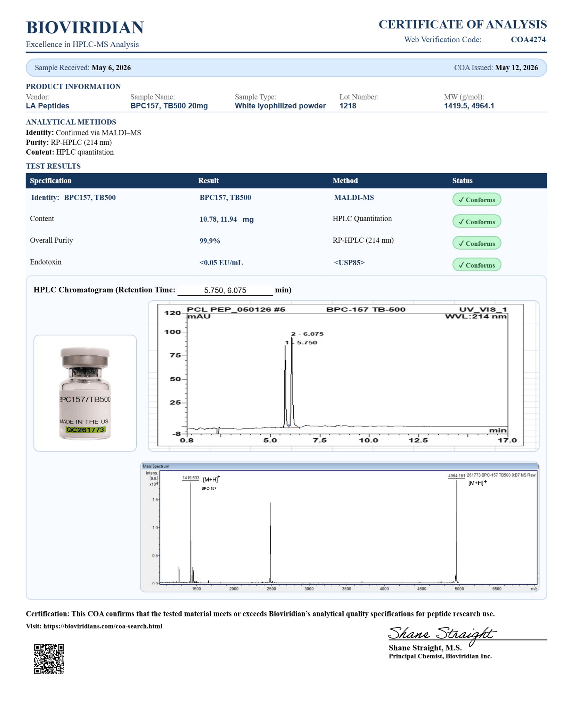Click the Specification column header
This screenshot has width=562, height=728.
[x=51, y=181]
